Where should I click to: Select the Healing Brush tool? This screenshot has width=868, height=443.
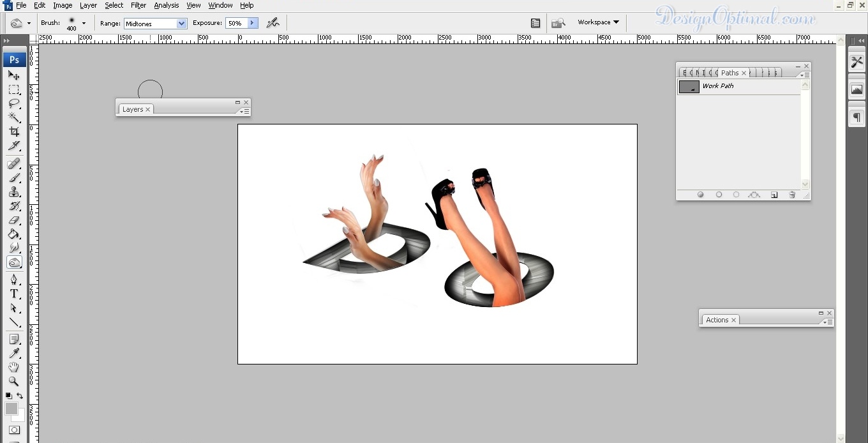(x=14, y=164)
